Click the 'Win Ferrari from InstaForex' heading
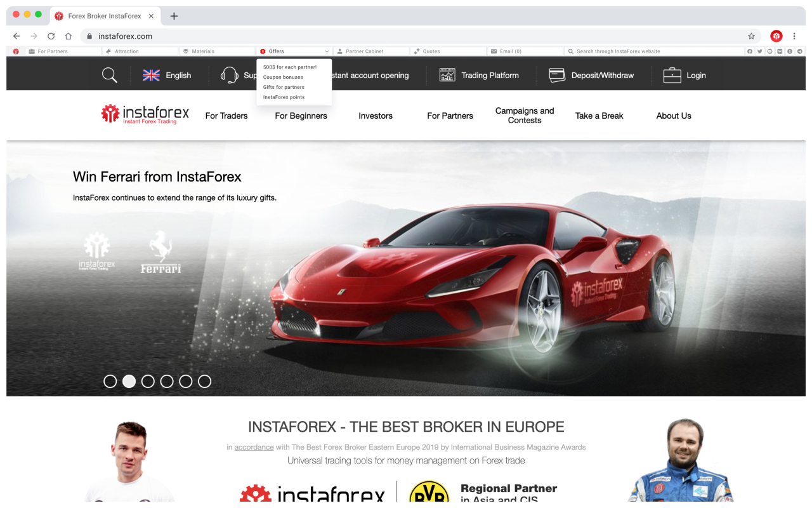 (157, 177)
